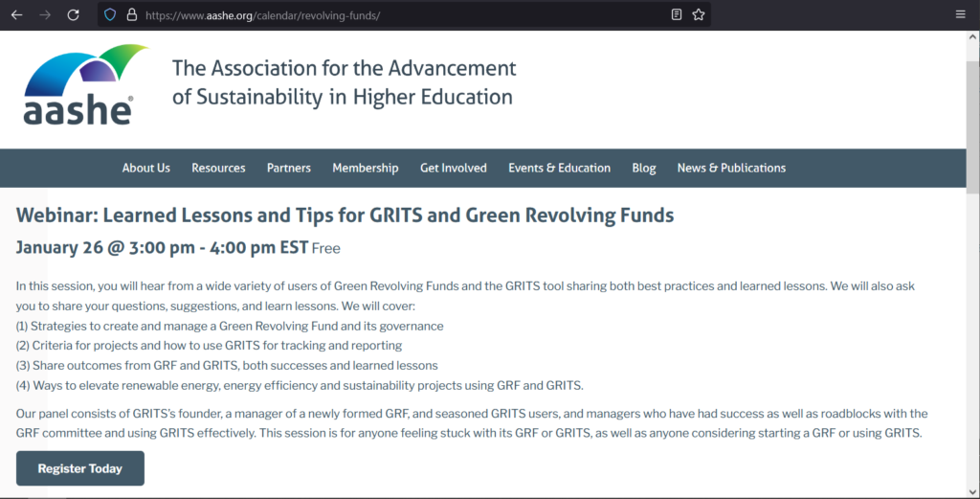The width and height of the screenshot is (980, 499).
Task: Click item (3) Share outcomes from GRF
Action: (x=227, y=365)
